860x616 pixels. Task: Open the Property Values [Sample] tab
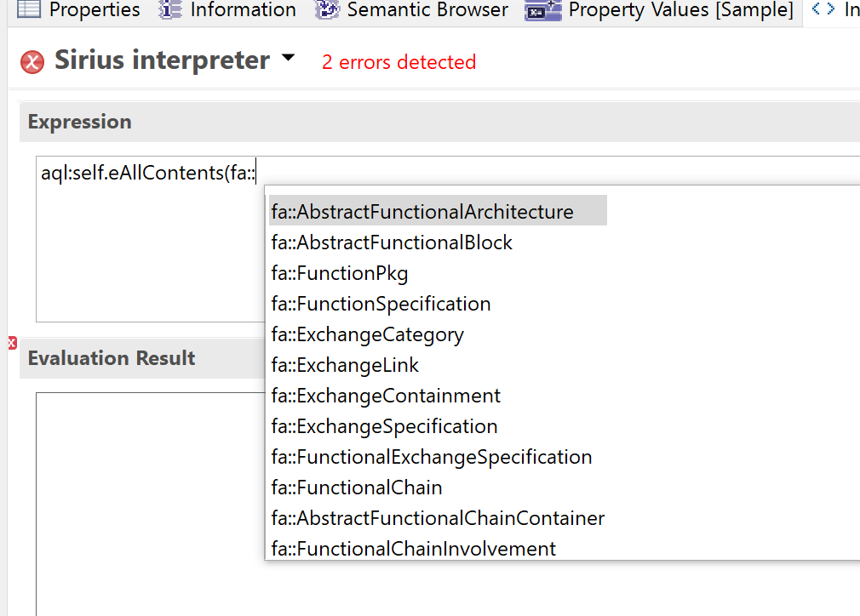pos(680,10)
